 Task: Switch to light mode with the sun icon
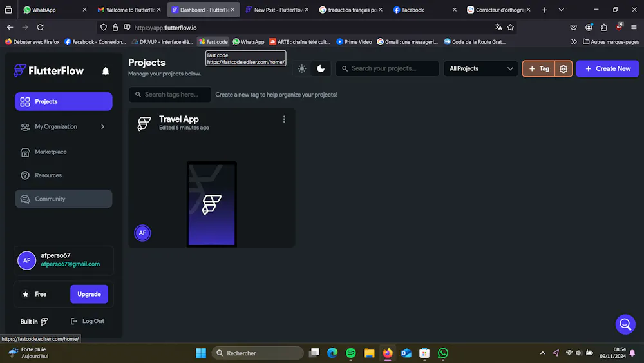302,68
